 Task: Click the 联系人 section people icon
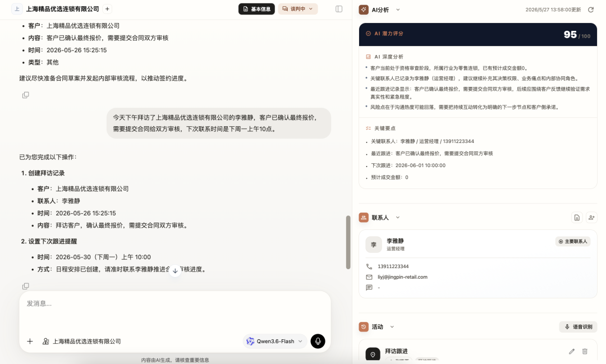click(x=364, y=218)
